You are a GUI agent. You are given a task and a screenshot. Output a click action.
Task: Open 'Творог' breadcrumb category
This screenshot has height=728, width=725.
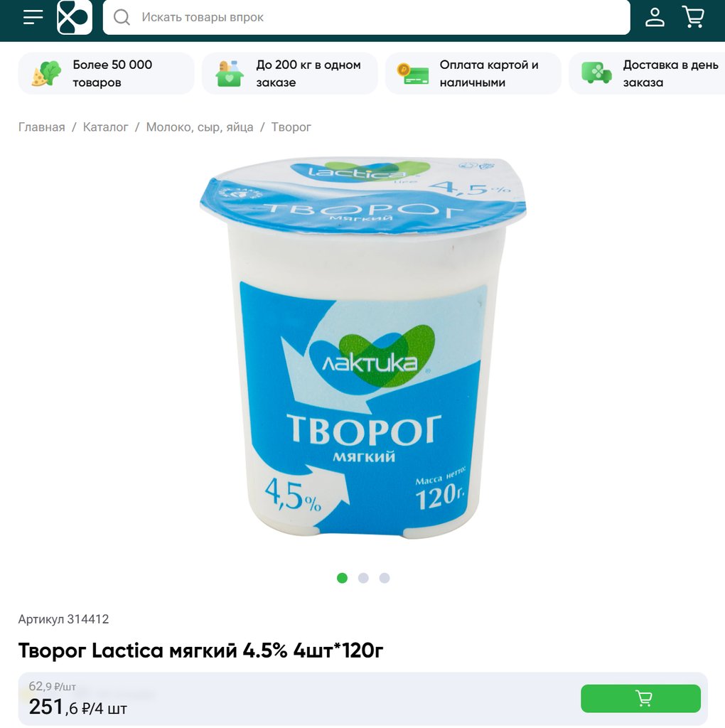point(291,127)
